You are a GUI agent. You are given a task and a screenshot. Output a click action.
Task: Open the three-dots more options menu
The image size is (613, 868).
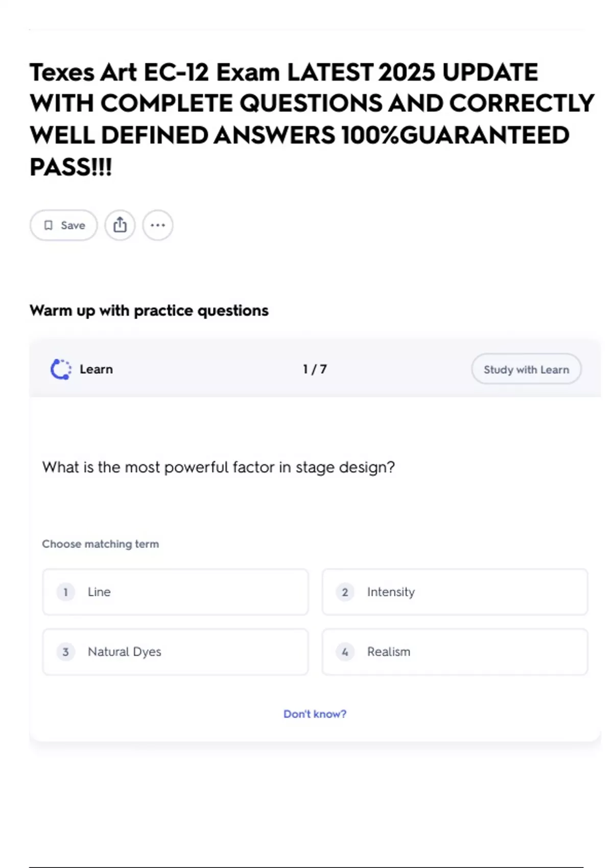click(x=158, y=225)
